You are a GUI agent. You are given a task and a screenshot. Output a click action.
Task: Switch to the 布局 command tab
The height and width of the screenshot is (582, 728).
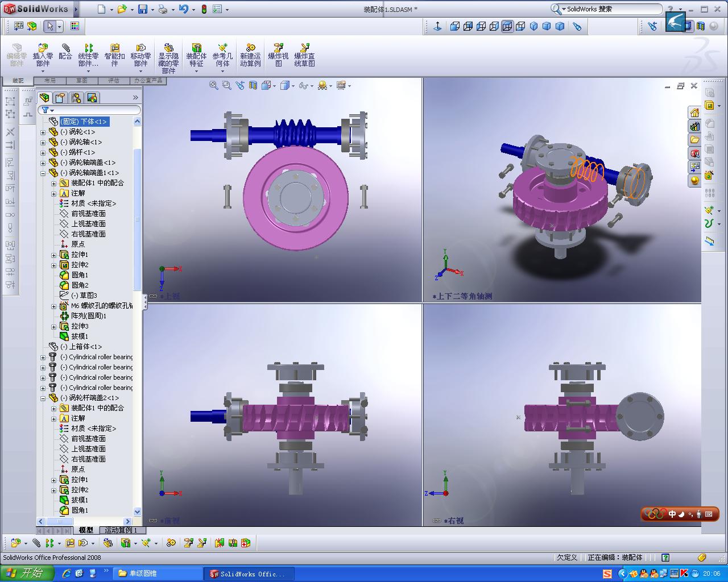[50, 81]
